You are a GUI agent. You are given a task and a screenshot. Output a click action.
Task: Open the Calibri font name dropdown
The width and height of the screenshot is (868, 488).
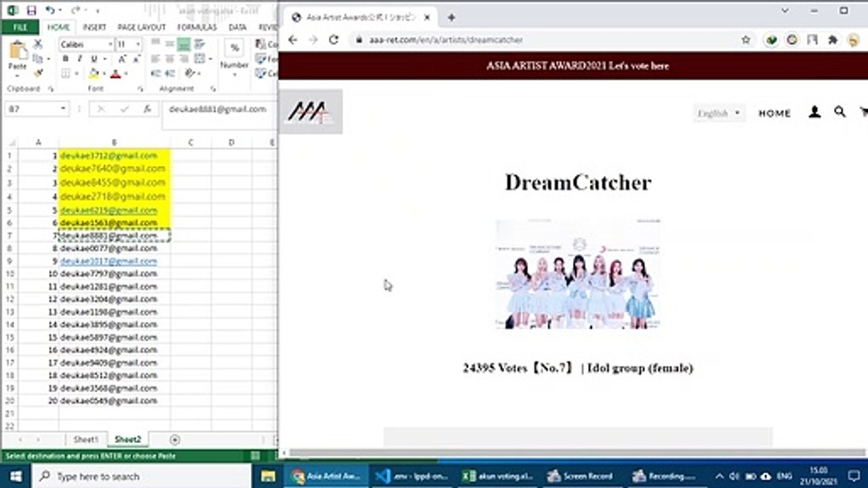coord(109,44)
